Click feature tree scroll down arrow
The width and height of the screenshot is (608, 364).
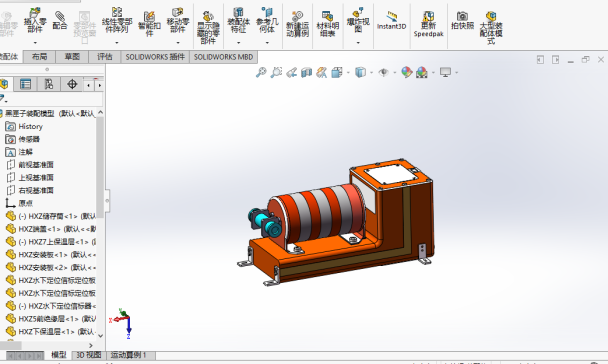pyautogui.click(x=100, y=336)
